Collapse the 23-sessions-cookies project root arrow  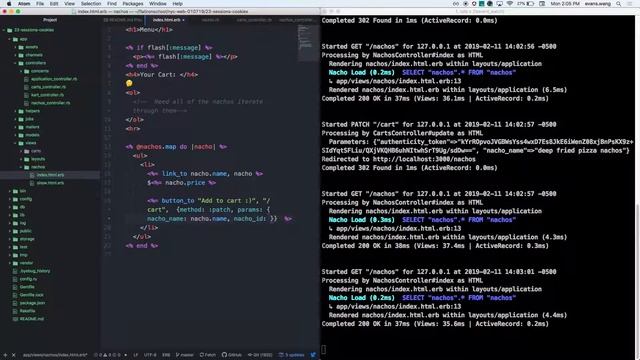(x=4, y=30)
